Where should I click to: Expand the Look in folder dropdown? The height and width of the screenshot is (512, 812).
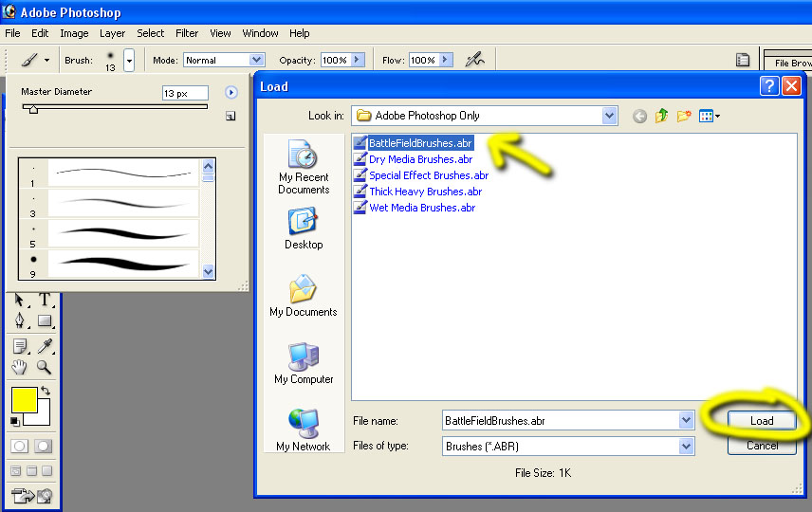[x=609, y=116]
